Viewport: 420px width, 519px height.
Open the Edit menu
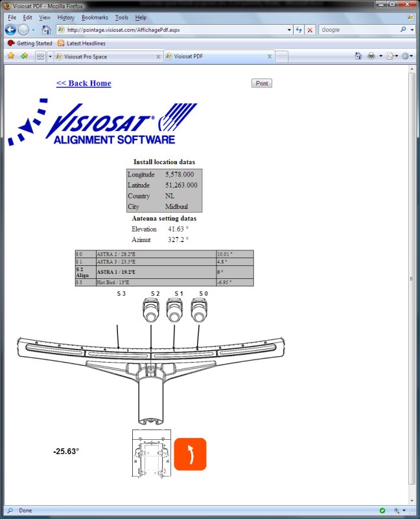click(27, 18)
